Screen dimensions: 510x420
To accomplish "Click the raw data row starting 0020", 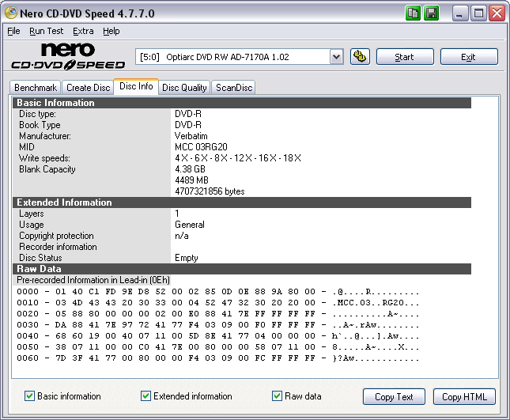I will 217,314.
